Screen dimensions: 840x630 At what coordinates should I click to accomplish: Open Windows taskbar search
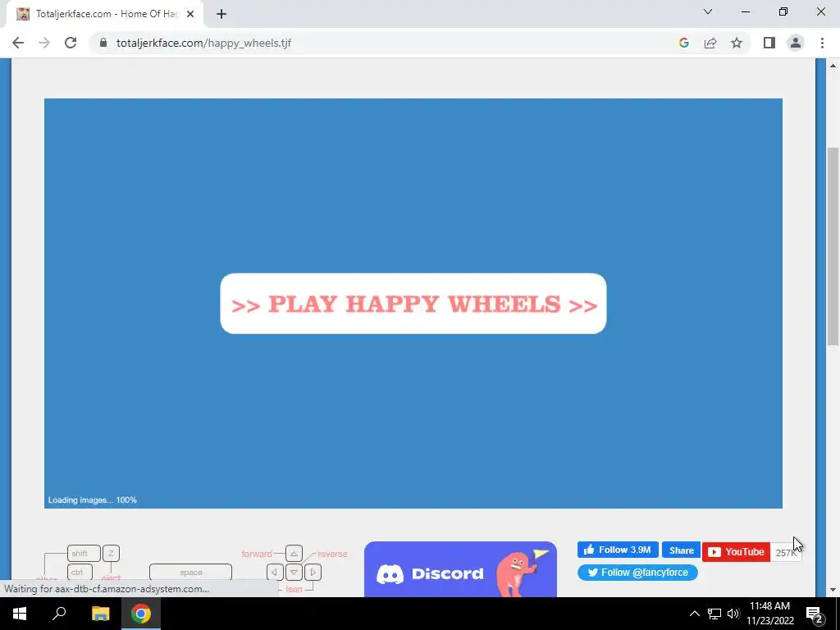click(59, 614)
